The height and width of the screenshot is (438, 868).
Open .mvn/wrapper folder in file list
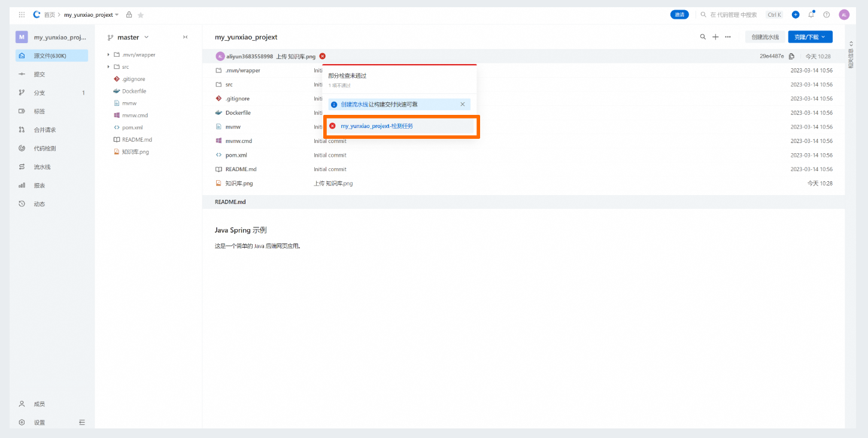[243, 70]
